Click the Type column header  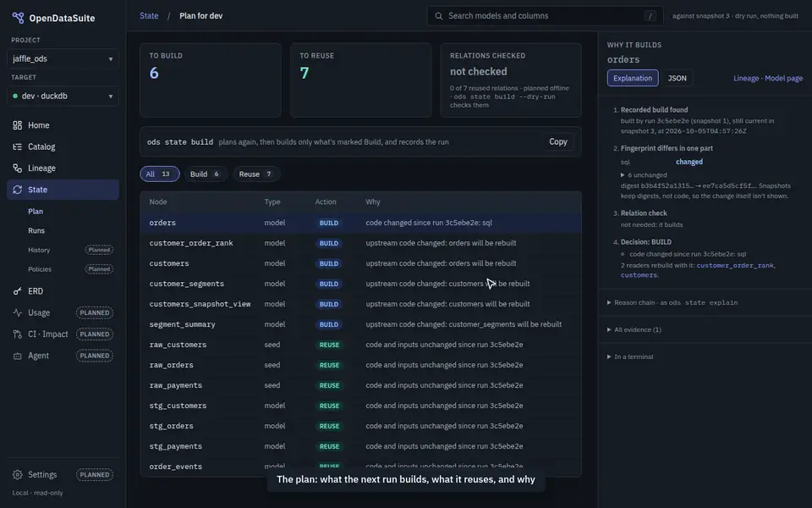pos(272,202)
